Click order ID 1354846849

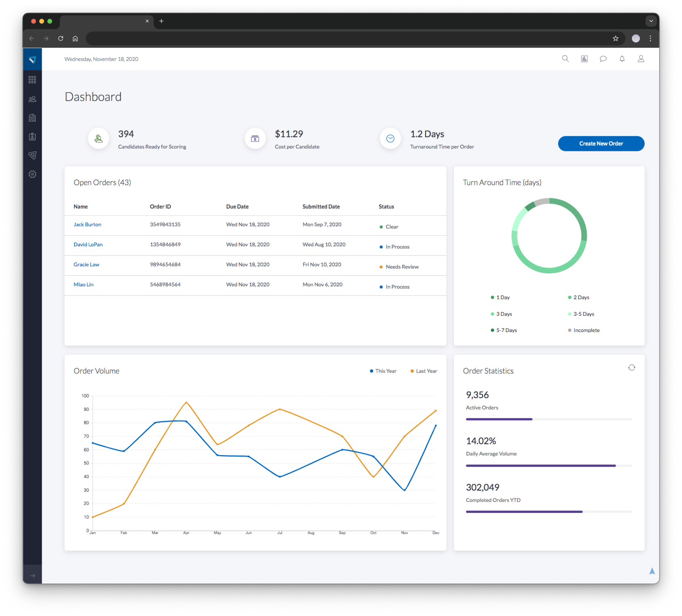165,245
